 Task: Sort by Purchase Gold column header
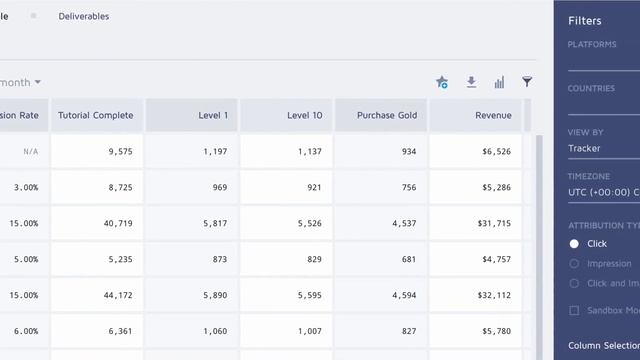(381, 116)
